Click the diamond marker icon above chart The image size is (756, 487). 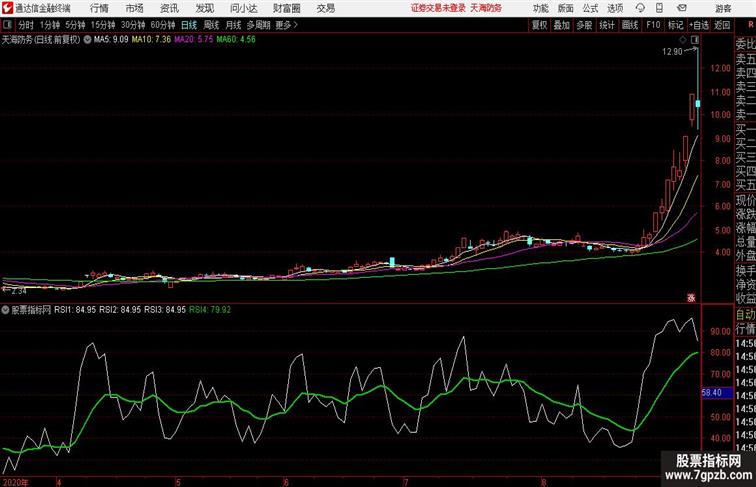(683, 40)
